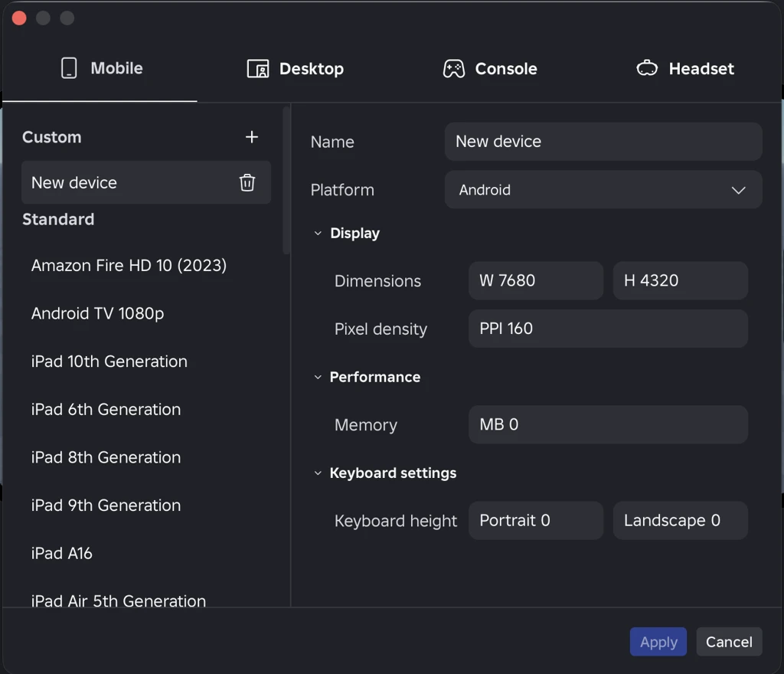Switch to the Console tab
The height and width of the screenshot is (674, 784).
[490, 68]
